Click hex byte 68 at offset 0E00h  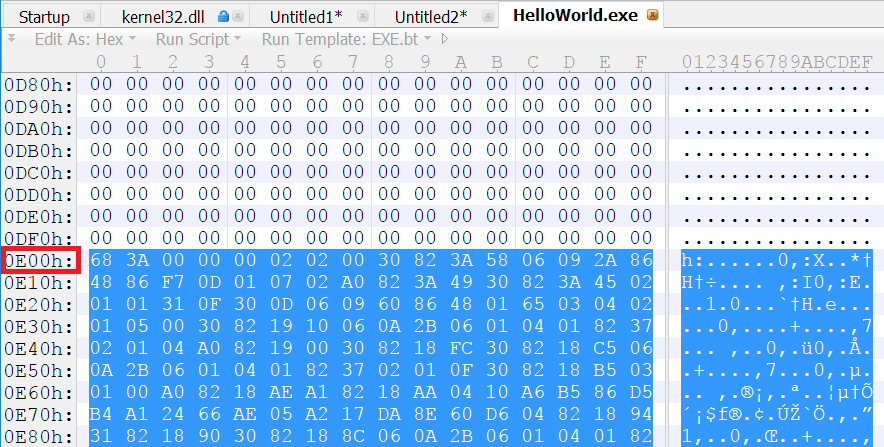[101, 260]
